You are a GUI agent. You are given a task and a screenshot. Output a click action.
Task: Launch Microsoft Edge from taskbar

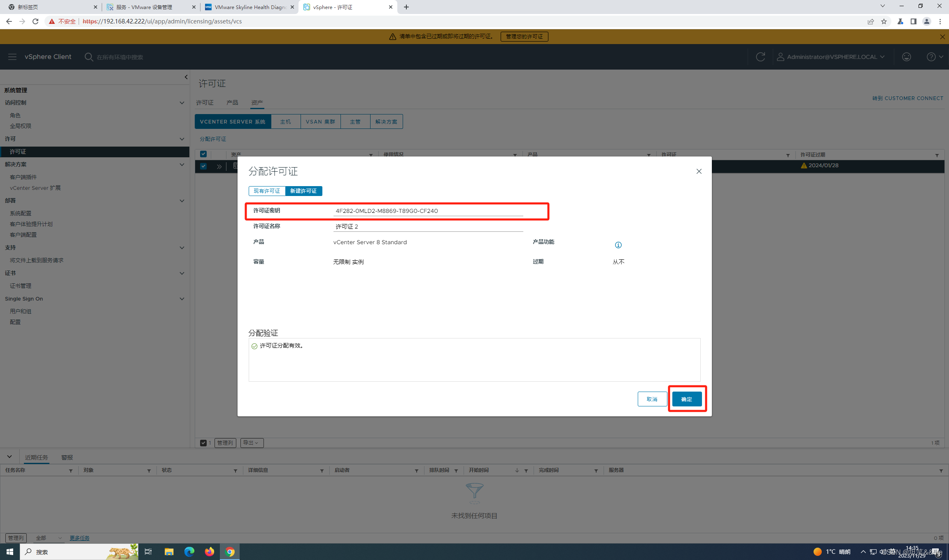pos(189,552)
